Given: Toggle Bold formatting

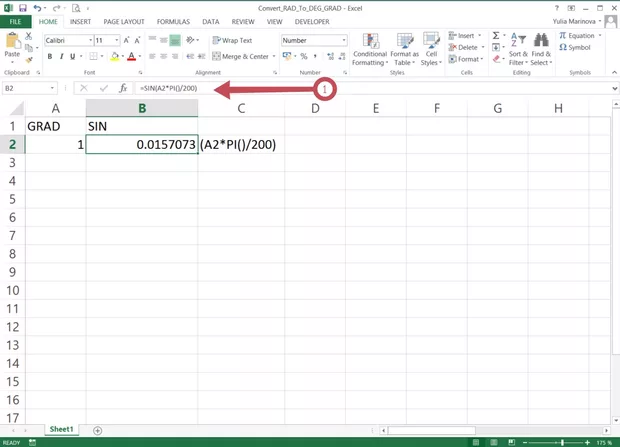Looking at the screenshot, I should click(49, 57).
